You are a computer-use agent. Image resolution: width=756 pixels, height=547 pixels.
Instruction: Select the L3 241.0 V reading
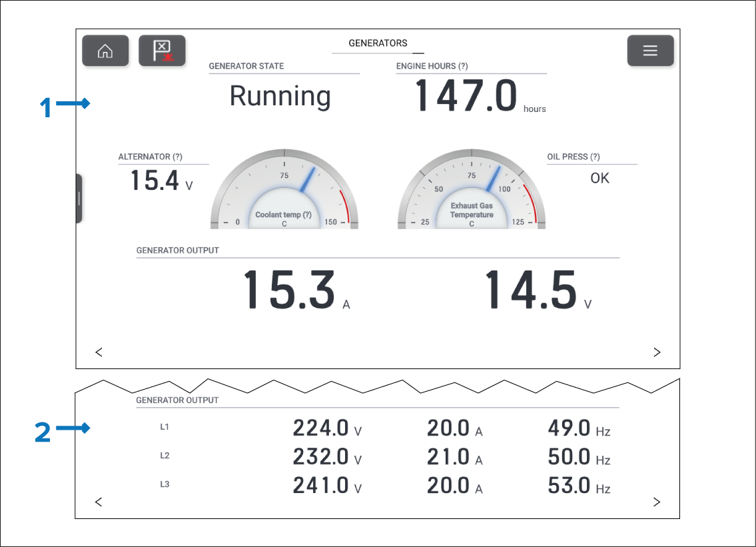321,486
